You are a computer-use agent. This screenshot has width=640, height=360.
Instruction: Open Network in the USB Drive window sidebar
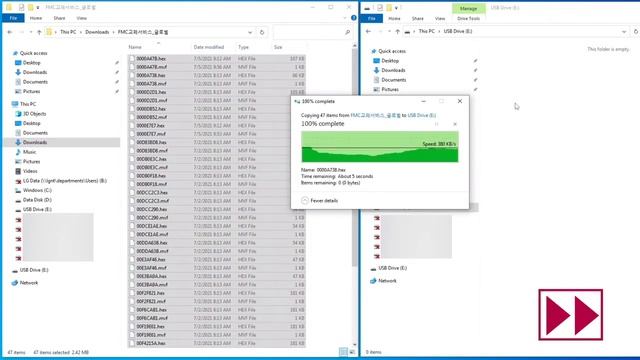(x=387, y=281)
